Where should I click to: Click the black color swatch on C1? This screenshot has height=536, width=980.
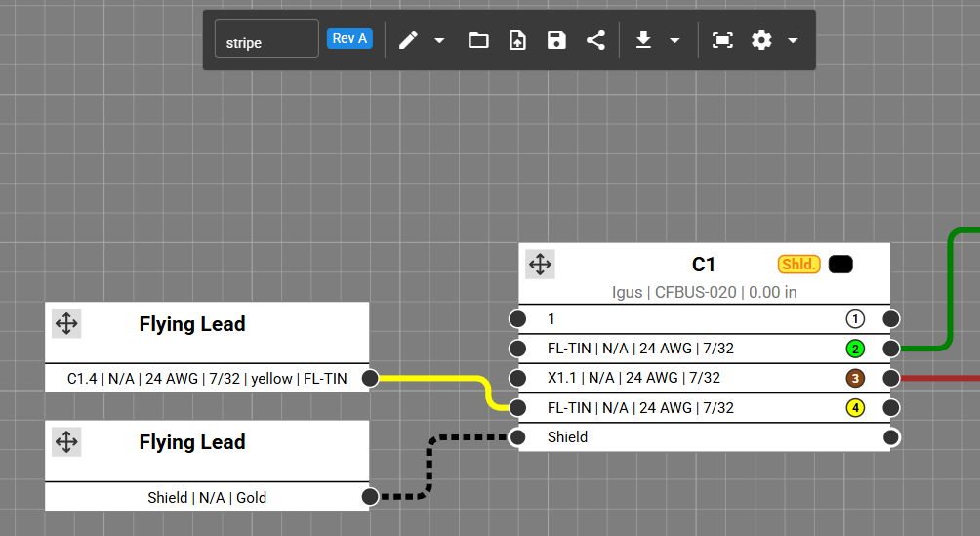[840, 265]
